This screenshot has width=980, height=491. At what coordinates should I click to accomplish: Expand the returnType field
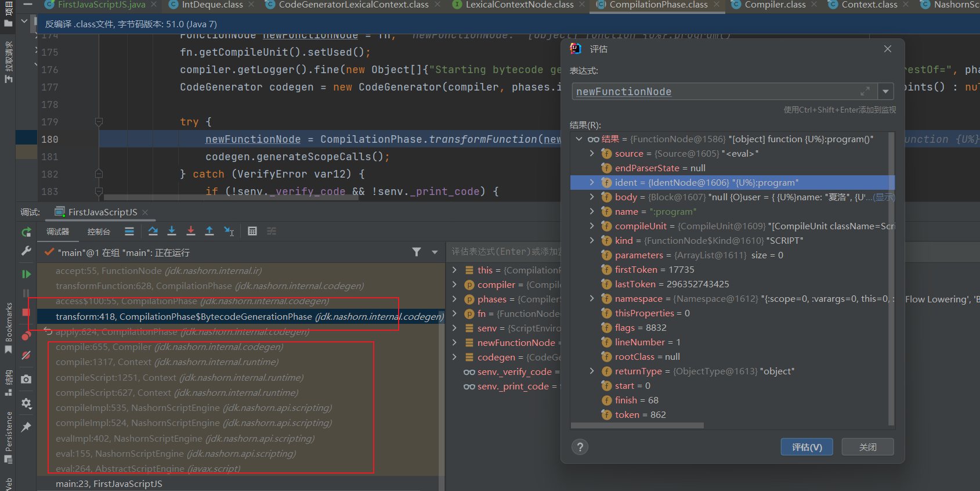[x=592, y=371]
